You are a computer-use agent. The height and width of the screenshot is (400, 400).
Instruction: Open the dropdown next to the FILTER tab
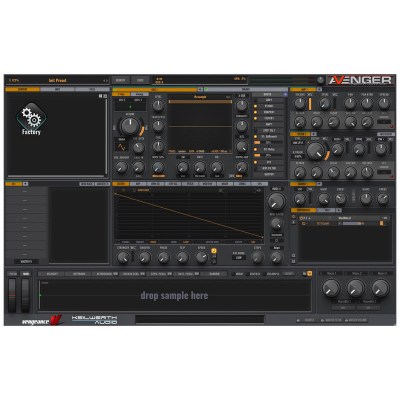tap(314, 134)
